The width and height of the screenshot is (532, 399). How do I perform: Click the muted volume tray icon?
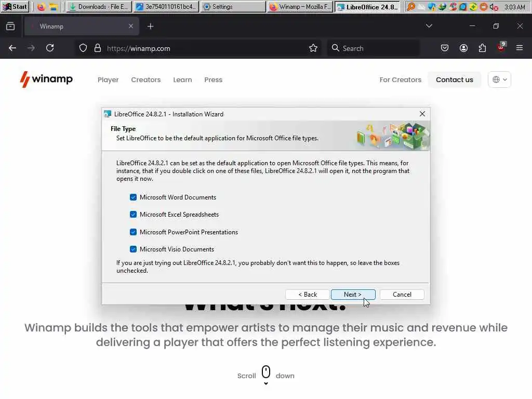[494, 7]
